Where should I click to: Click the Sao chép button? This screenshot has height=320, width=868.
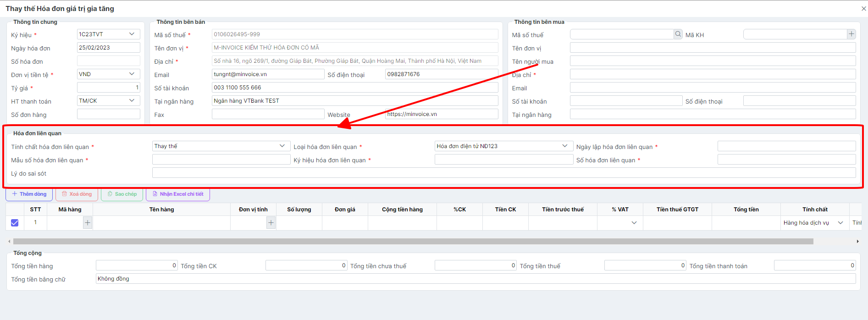tap(122, 194)
